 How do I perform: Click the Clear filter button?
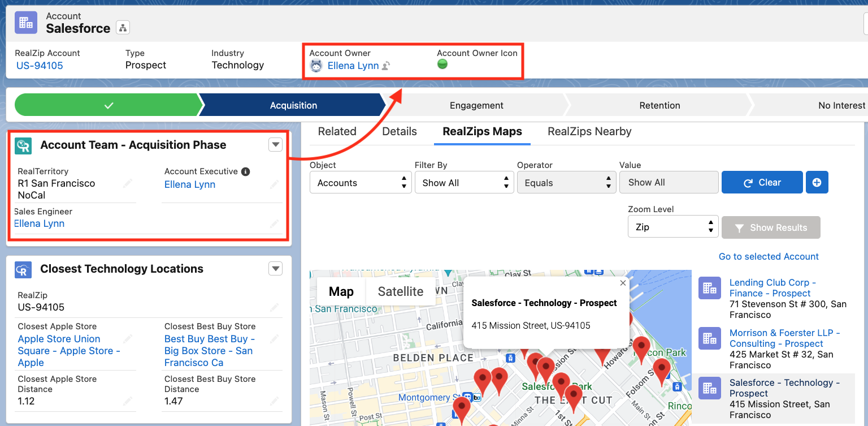pos(762,182)
